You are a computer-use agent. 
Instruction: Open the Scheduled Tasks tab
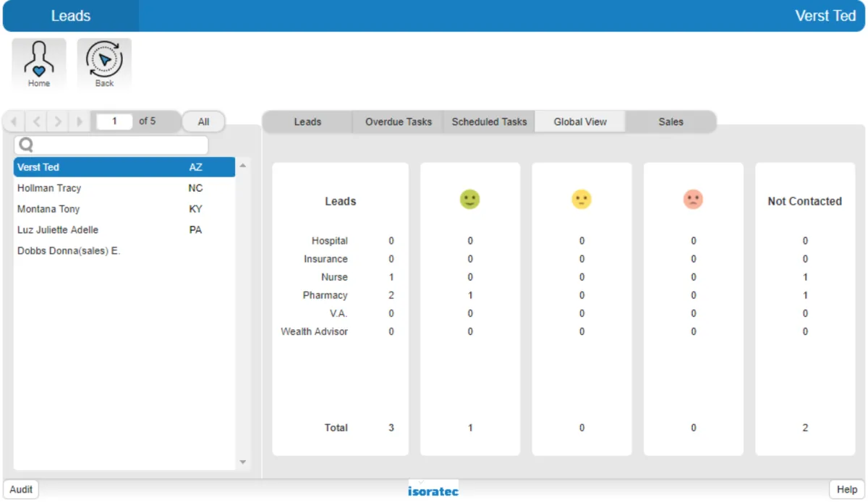click(x=489, y=122)
